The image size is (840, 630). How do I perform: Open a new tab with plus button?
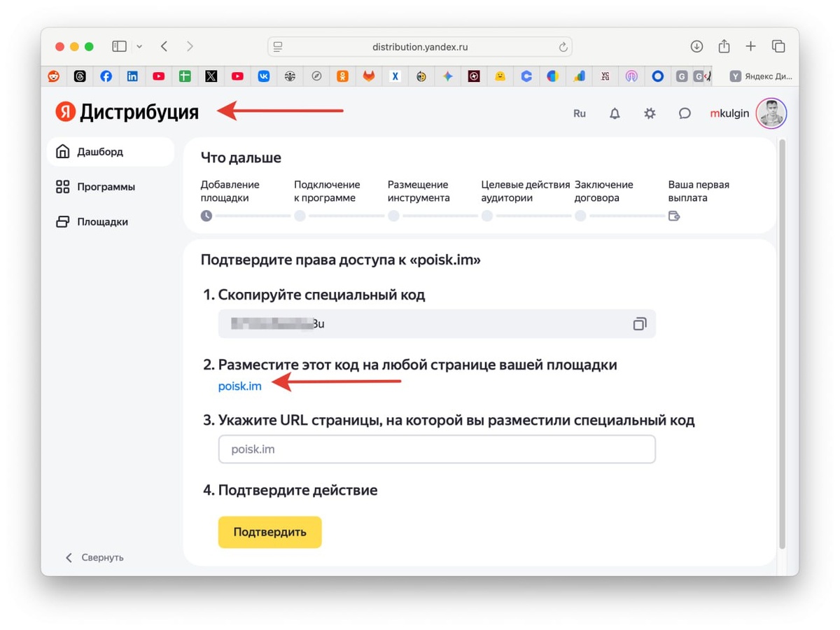pos(750,47)
